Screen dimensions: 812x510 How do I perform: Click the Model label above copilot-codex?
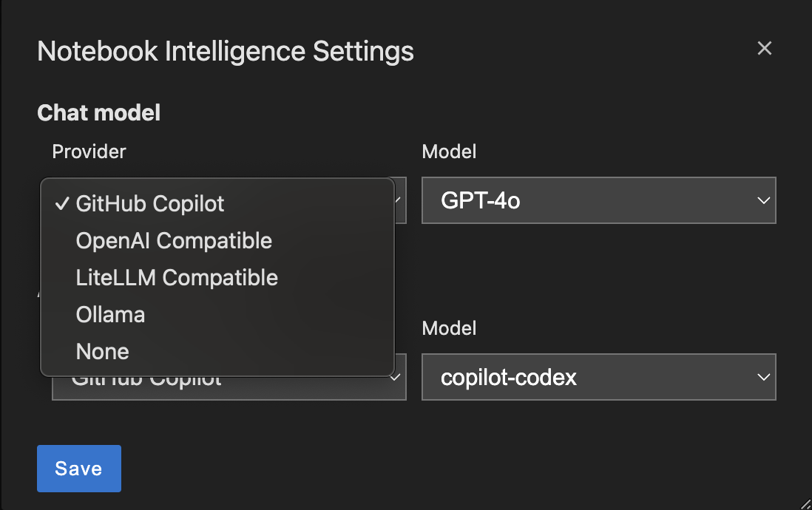click(x=449, y=327)
